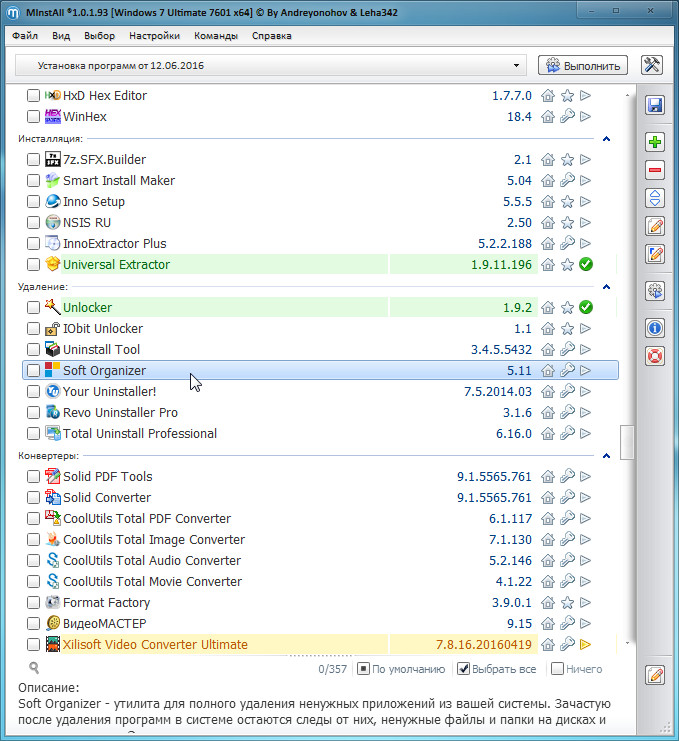The width and height of the screenshot is (679, 741).
Task: Click the star icon for HxD Hex Editor
Action: coord(567,96)
